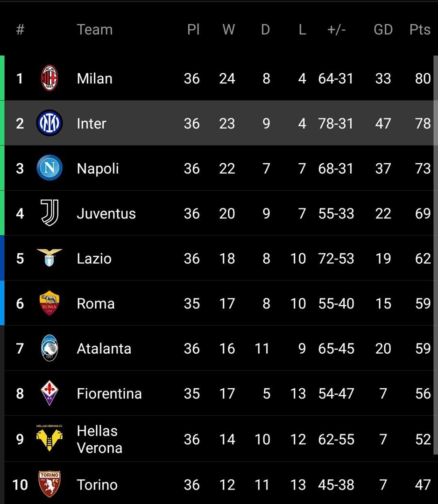Click the Inter club logo

[x=49, y=123]
